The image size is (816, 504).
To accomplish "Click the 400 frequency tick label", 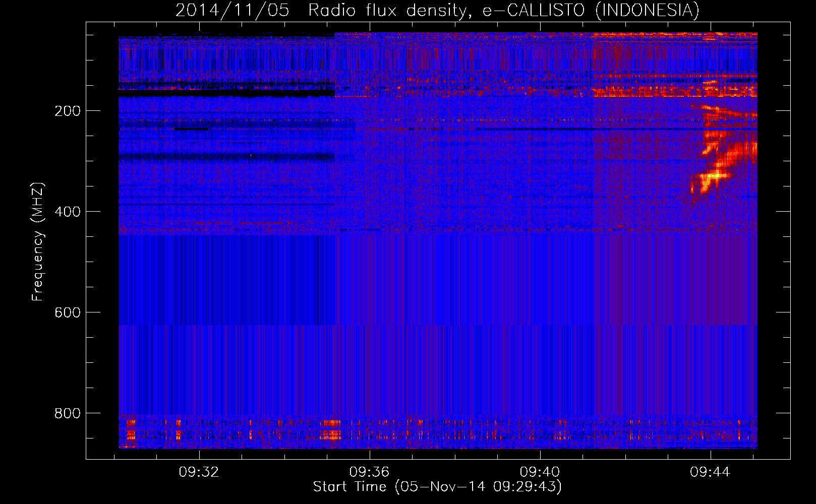I will (68, 212).
